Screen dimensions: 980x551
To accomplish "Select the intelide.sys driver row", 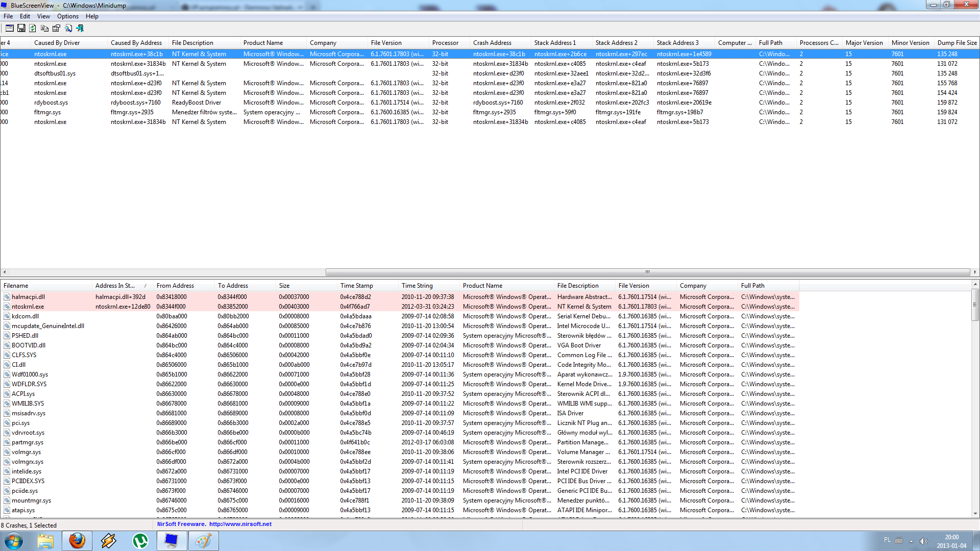I will (x=400, y=471).
